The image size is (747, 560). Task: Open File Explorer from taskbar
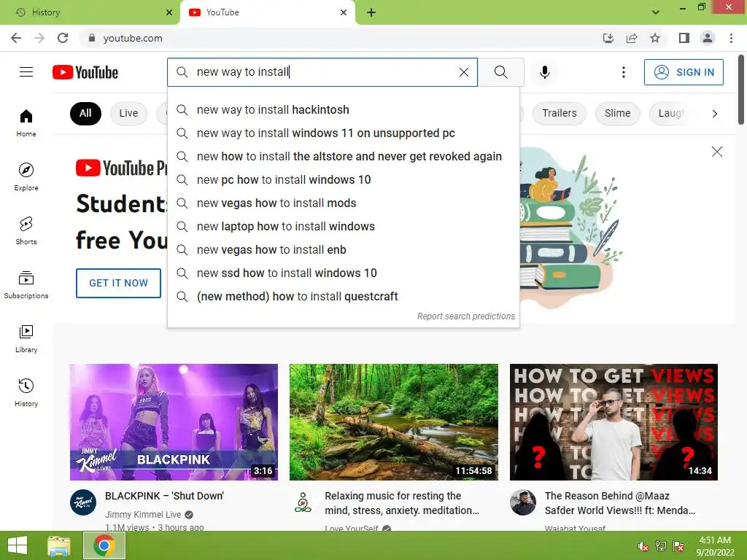[x=59, y=545]
